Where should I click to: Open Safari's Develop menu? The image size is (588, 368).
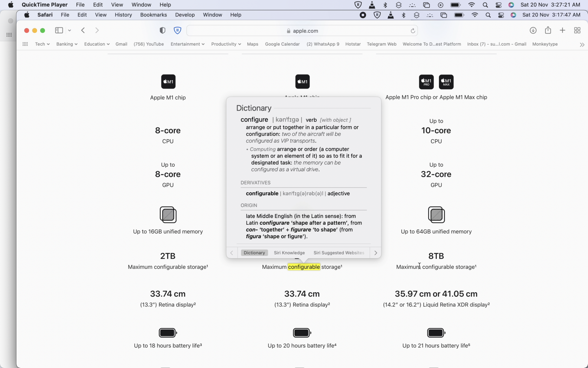(x=185, y=15)
